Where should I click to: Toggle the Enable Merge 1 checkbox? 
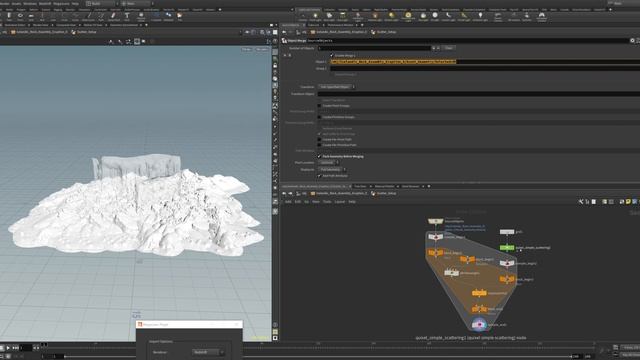pos(331,55)
